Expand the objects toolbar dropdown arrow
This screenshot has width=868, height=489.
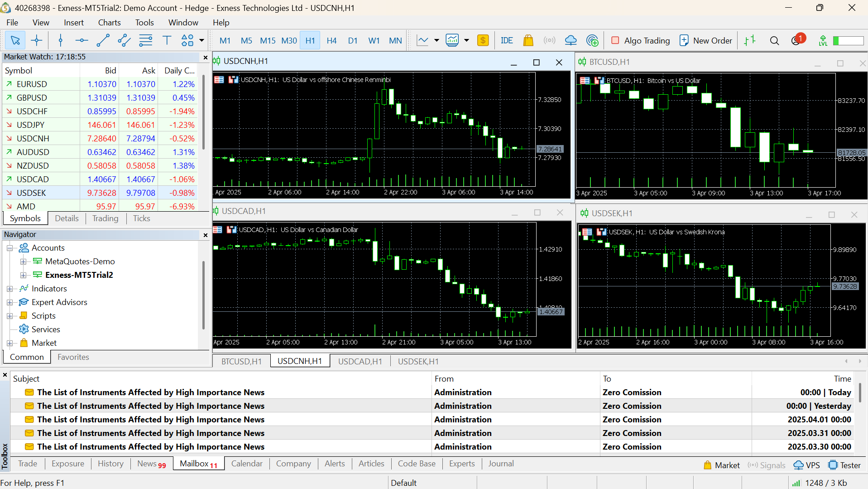point(202,40)
